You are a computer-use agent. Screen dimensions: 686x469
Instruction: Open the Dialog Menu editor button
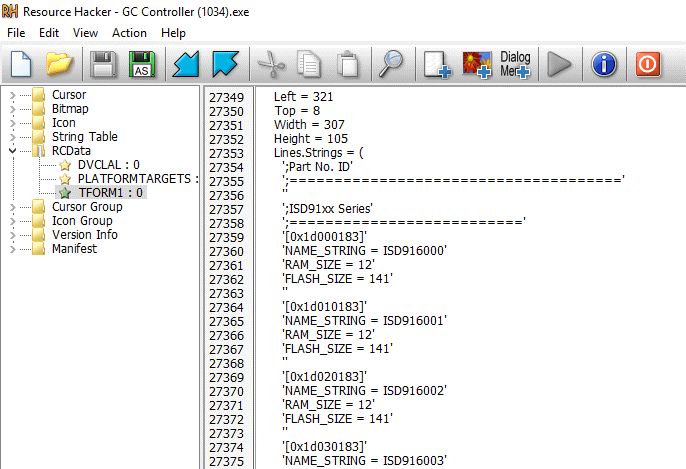(x=515, y=65)
